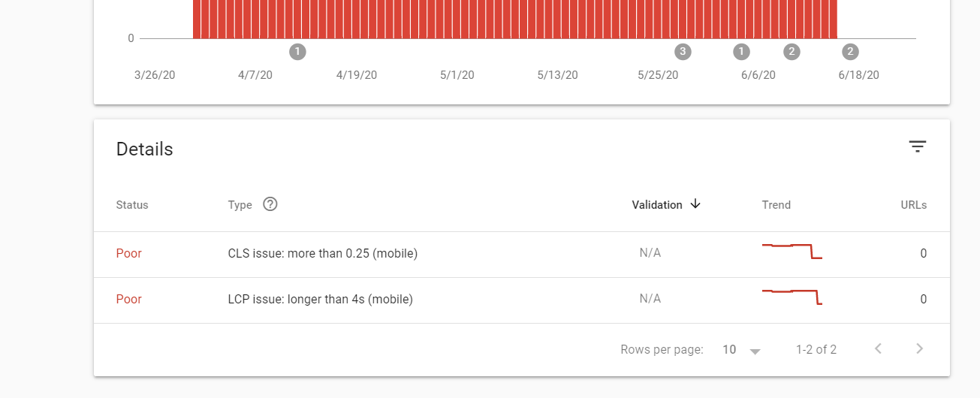
Task: Open the filter icon in Details
Action: [x=917, y=146]
